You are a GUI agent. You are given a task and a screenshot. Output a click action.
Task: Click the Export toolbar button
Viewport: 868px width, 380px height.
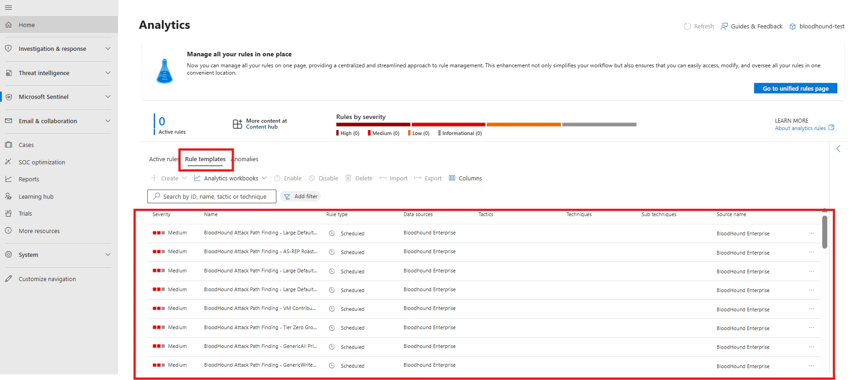[428, 178]
